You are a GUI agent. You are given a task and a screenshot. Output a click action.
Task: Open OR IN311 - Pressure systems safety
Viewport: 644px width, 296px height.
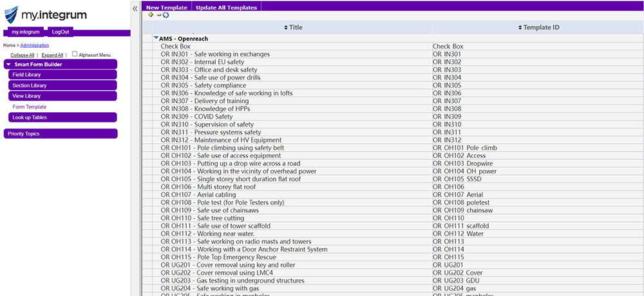(x=211, y=132)
